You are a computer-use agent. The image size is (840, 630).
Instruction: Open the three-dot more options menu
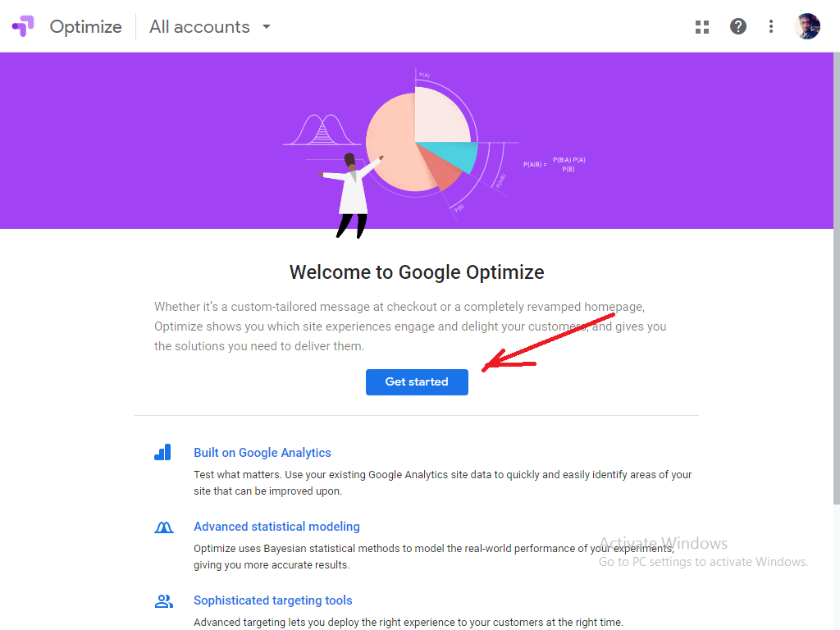click(x=770, y=26)
